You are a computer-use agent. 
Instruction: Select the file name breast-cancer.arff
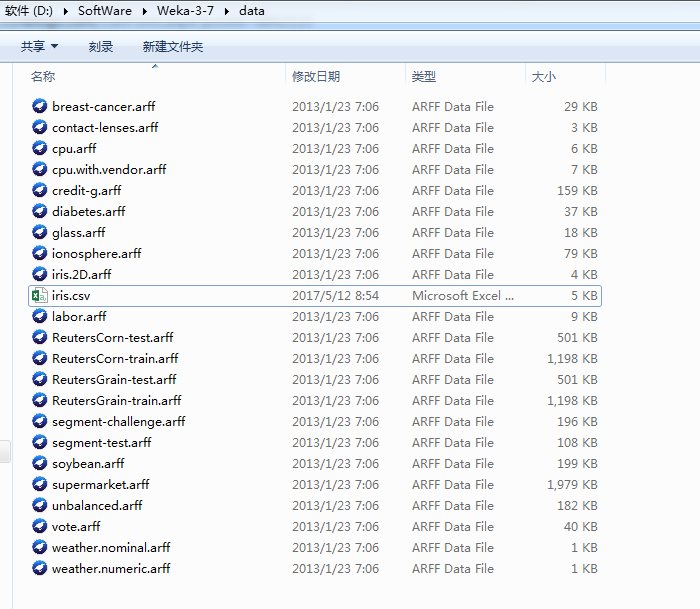tap(104, 107)
